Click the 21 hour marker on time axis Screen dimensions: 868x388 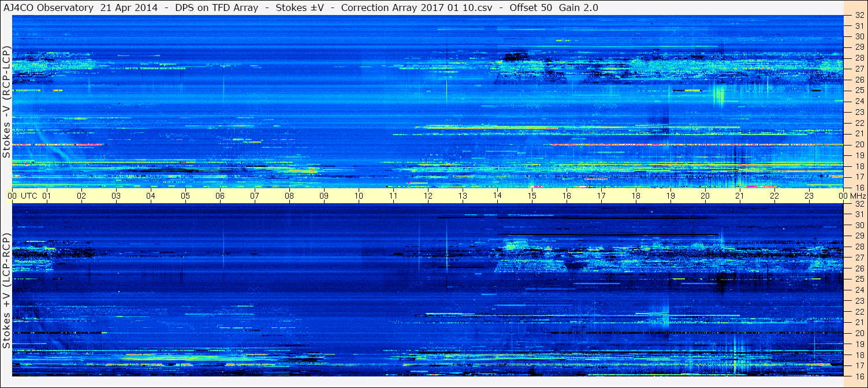tap(740, 196)
